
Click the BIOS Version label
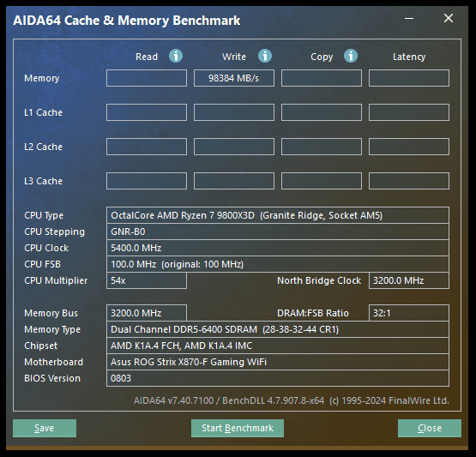coord(52,378)
